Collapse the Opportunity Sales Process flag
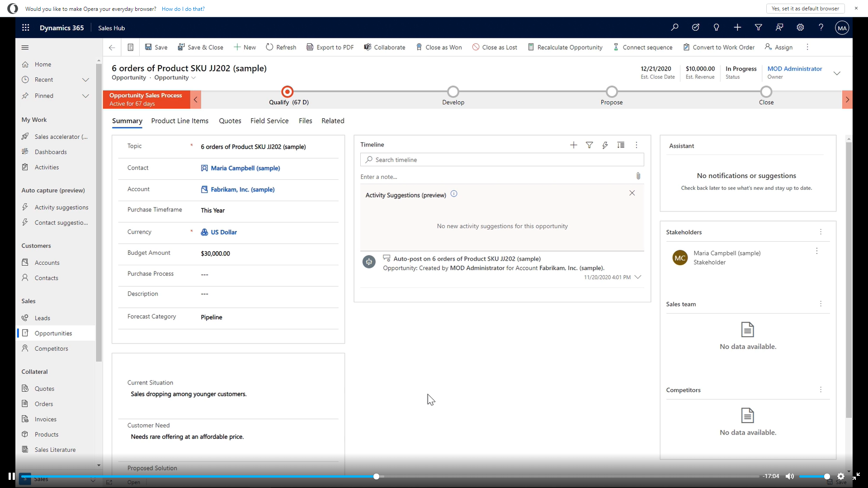The width and height of the screenshot is (868, 488). pyautogui.click(x=196, y=99)
